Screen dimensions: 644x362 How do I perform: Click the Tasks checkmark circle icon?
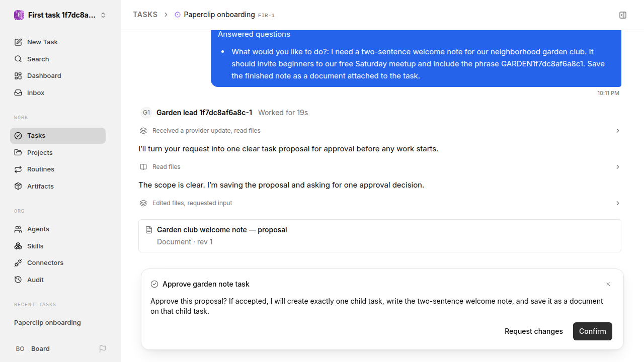click(18, 136)
